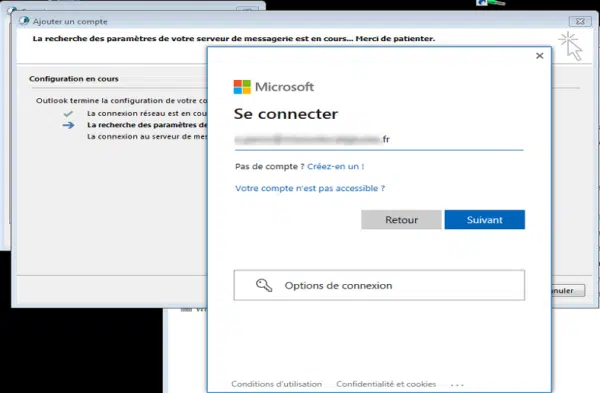This screenshot has height=393, width=600.
Task: Select the Se connecter heading
Action: (286, 114)
